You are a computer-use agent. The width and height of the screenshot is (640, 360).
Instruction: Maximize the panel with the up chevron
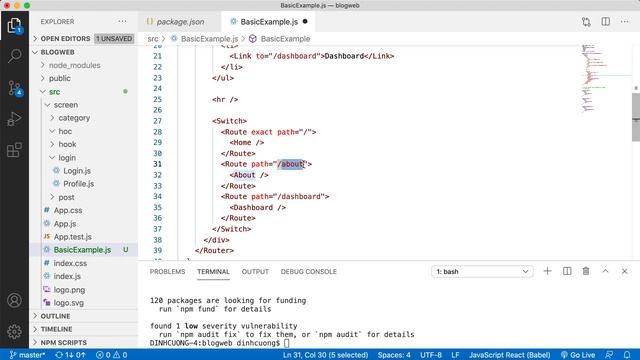(605, 271)
